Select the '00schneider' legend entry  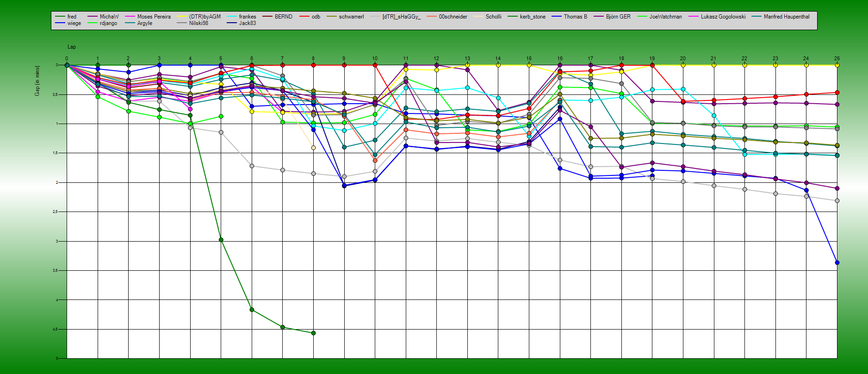(453, 17)
